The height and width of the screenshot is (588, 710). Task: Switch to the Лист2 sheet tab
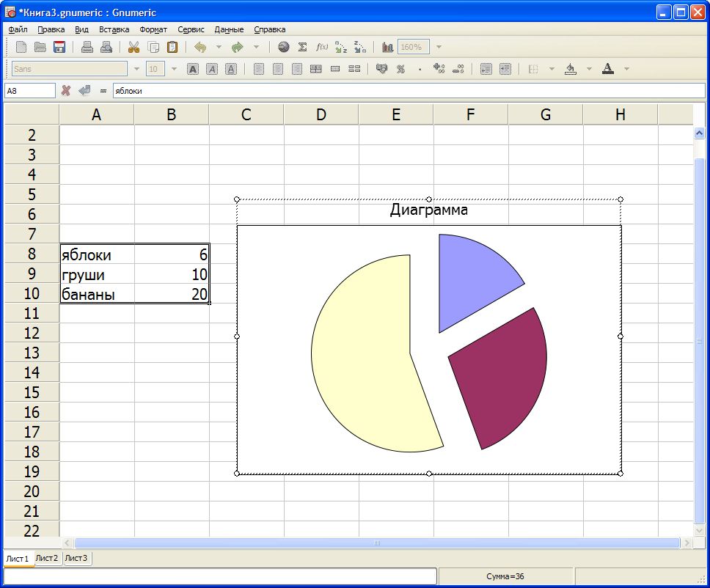(47, 558)
